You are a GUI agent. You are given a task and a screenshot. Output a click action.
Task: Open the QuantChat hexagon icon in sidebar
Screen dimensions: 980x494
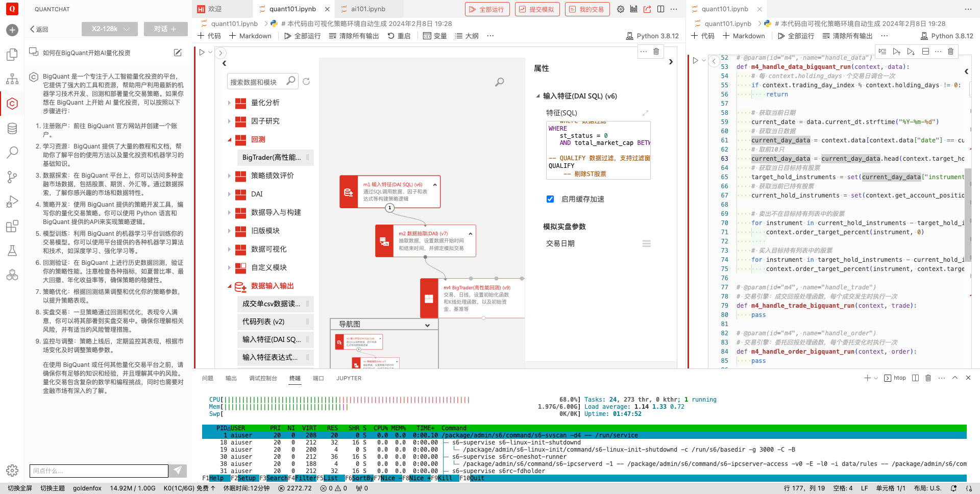click(x=12, y=104)
